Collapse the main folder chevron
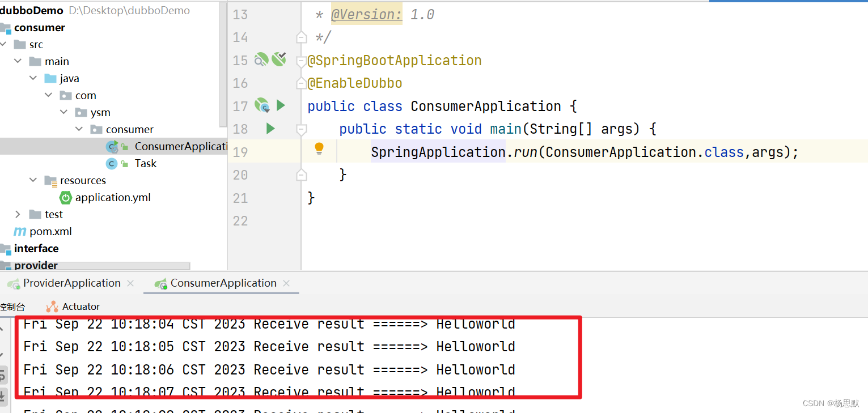Image resolution: width=868 pixels, height=413 pixels. coord(18,61)
